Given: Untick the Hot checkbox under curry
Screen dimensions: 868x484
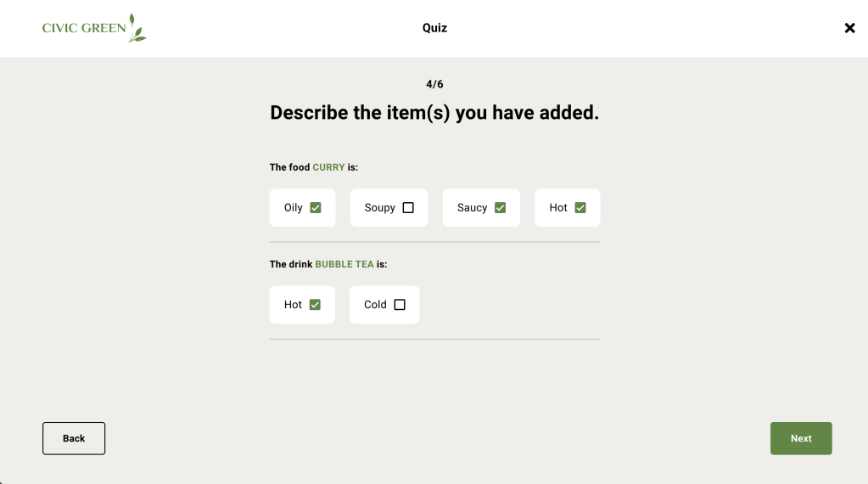Looking at the screenshot, I should pyautogui.click(x=580, y=208).
